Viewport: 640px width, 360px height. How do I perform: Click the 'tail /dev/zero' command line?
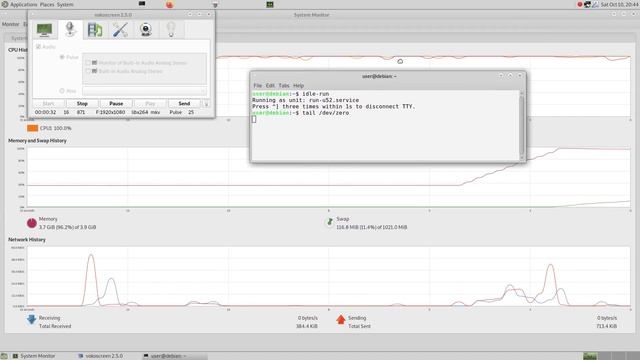pos(326,113)
